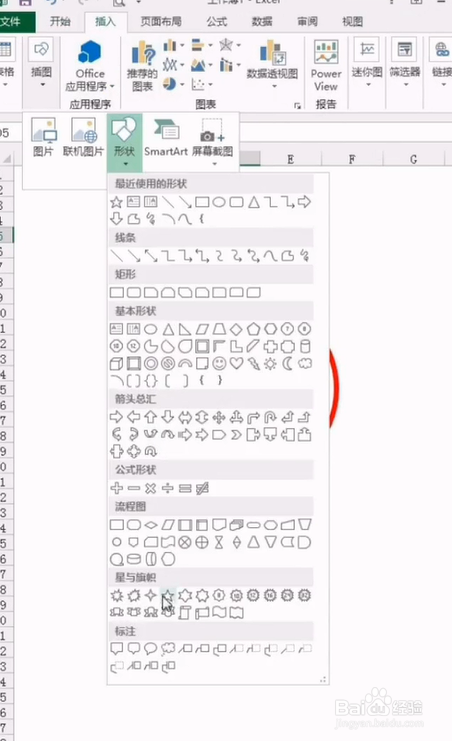The width and height of the screenshot is (452, 741).
Task: Pick the division sign equation shape
Action: point(168,488)
